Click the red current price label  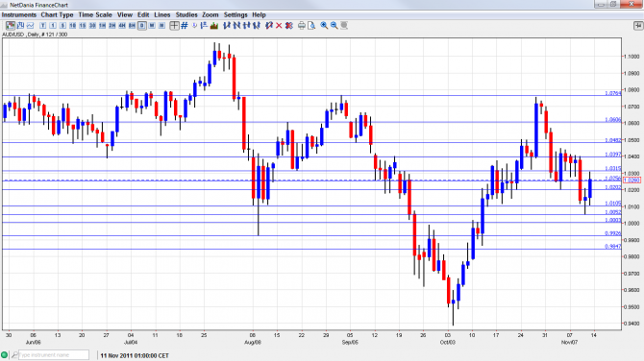(x=632, y=180)
